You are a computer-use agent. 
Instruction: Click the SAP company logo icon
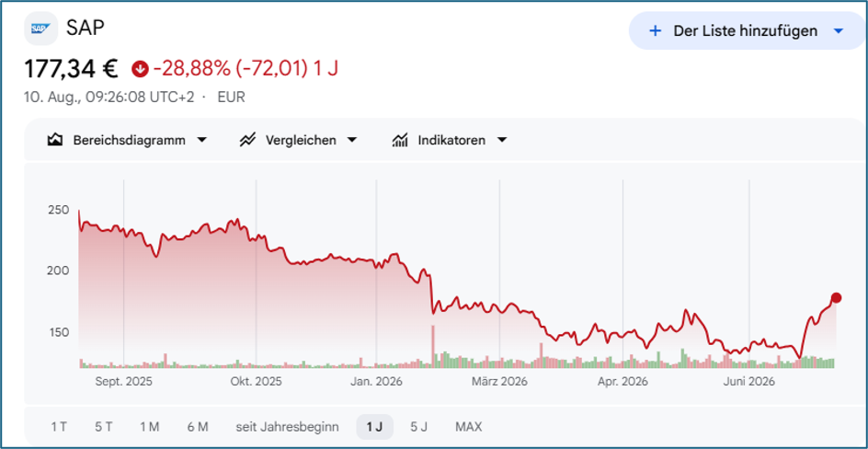(41, 29)
